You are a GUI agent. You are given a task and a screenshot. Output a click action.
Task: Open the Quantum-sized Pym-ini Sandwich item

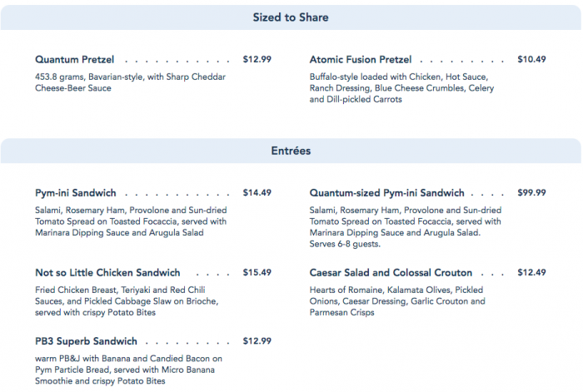pos(387,193)
